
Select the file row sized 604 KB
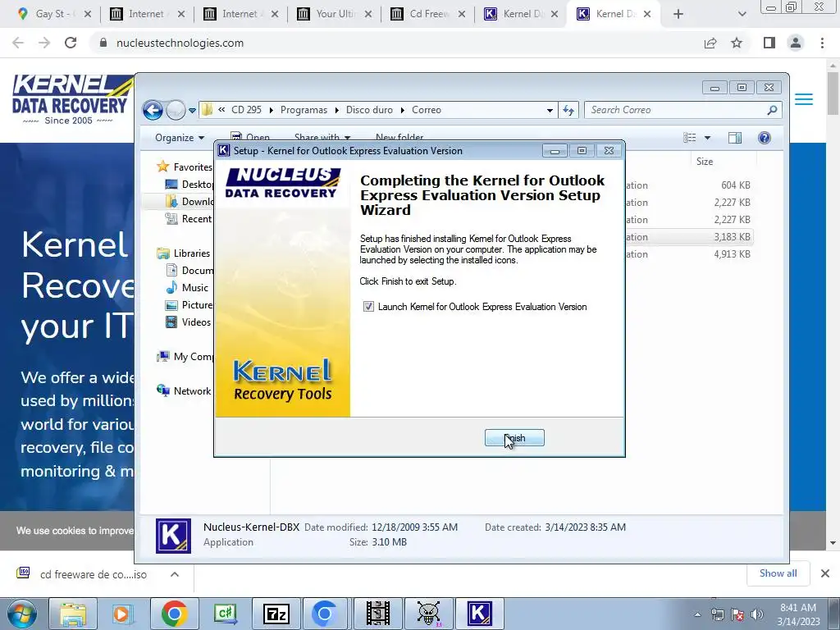tap(688, 185)
